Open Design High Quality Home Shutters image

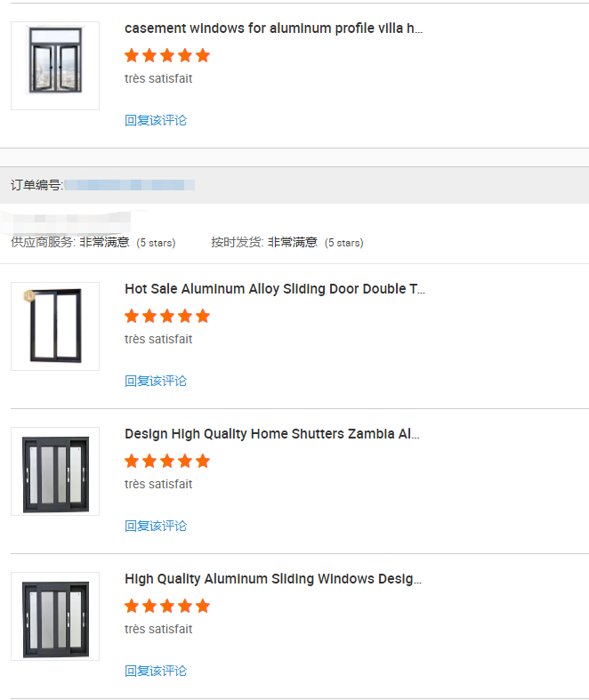[55, 471]
